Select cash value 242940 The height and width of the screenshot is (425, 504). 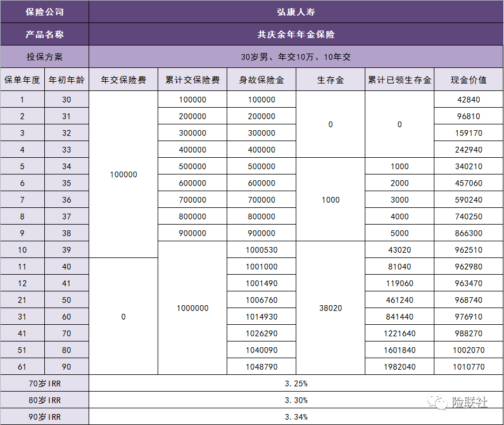click(x=469, y=150)
